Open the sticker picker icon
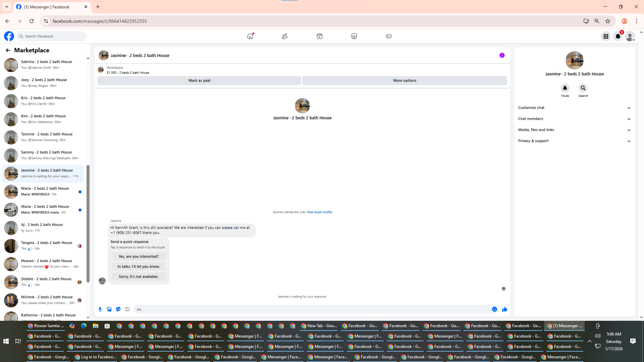Image resolution: width=644 pixels, height=362 pixels. click(118, 309)
